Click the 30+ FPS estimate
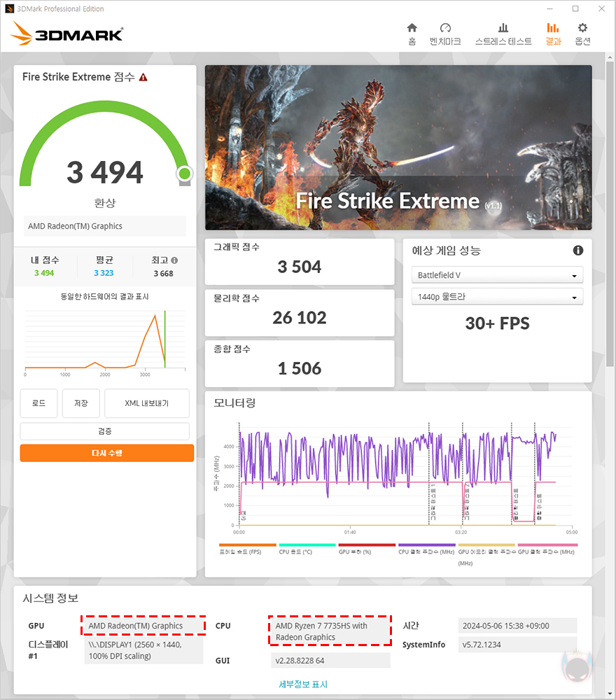616x700 pixels. pos(497,323)
